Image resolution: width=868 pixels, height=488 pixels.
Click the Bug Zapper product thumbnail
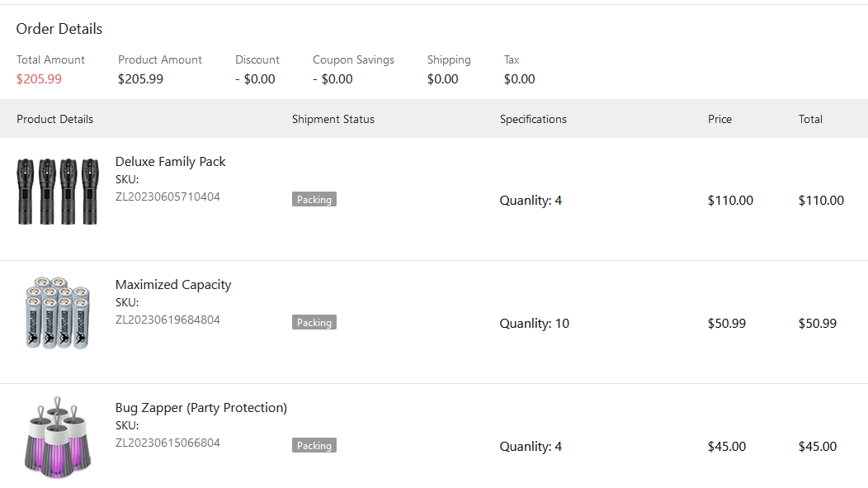pos(57,436)
